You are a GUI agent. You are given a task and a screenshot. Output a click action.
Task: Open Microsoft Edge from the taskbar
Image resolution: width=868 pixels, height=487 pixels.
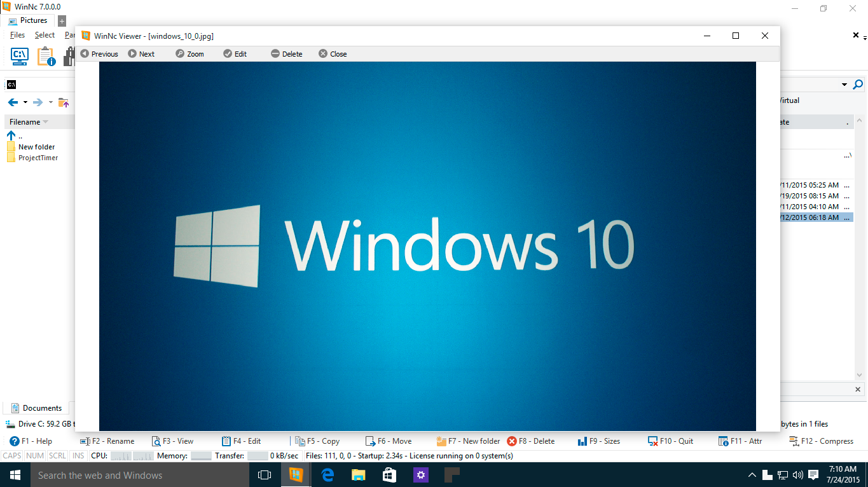click(x=327, y=475)
